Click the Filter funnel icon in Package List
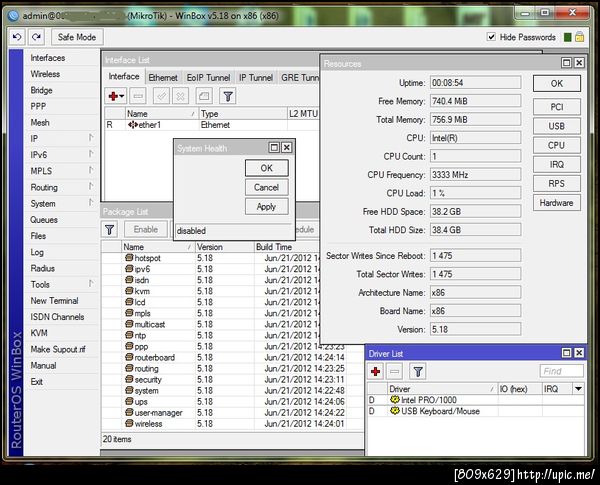 pos(109,229)
